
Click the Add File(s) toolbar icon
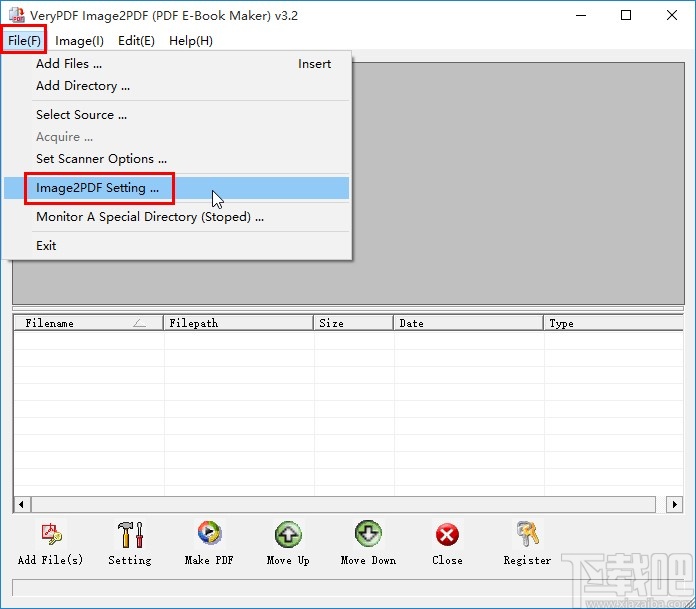click(51, 534)
